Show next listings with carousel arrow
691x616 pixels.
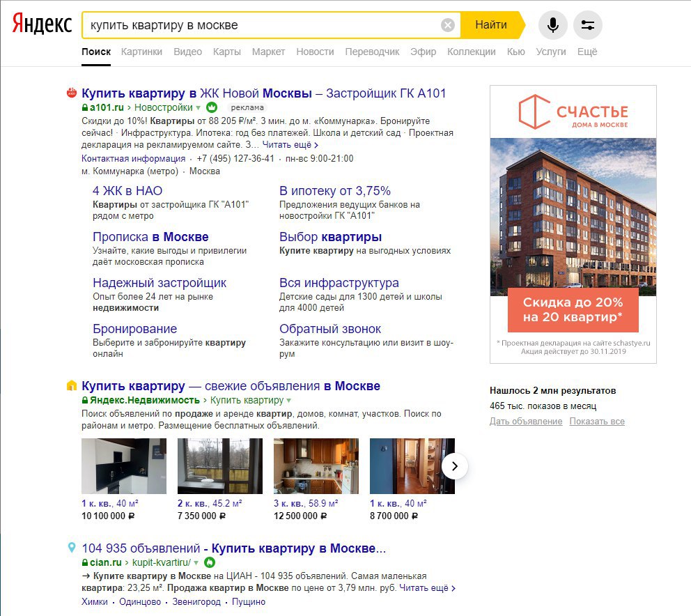click(x=454, y=466)
